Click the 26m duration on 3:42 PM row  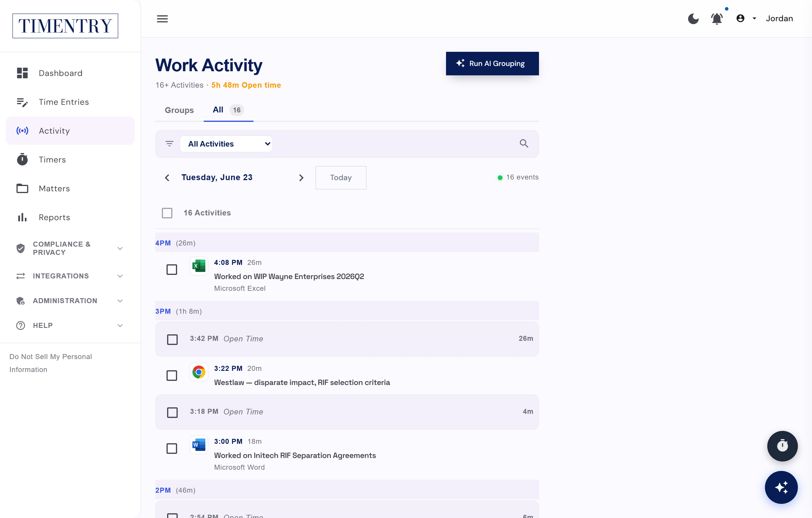526,338
